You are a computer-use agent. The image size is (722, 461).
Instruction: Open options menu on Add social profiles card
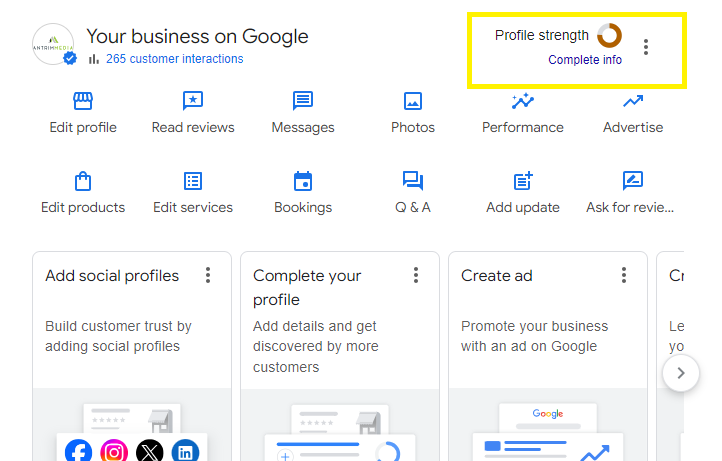208,275
